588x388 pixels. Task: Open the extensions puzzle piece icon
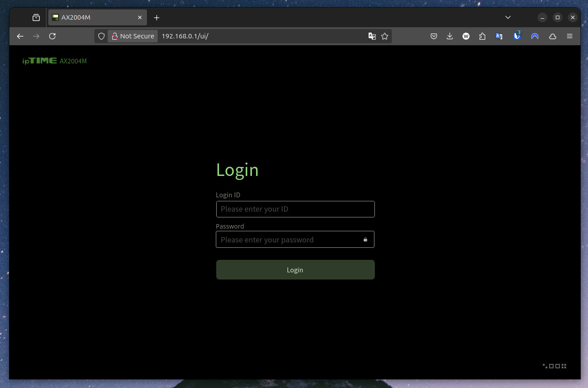482,36
